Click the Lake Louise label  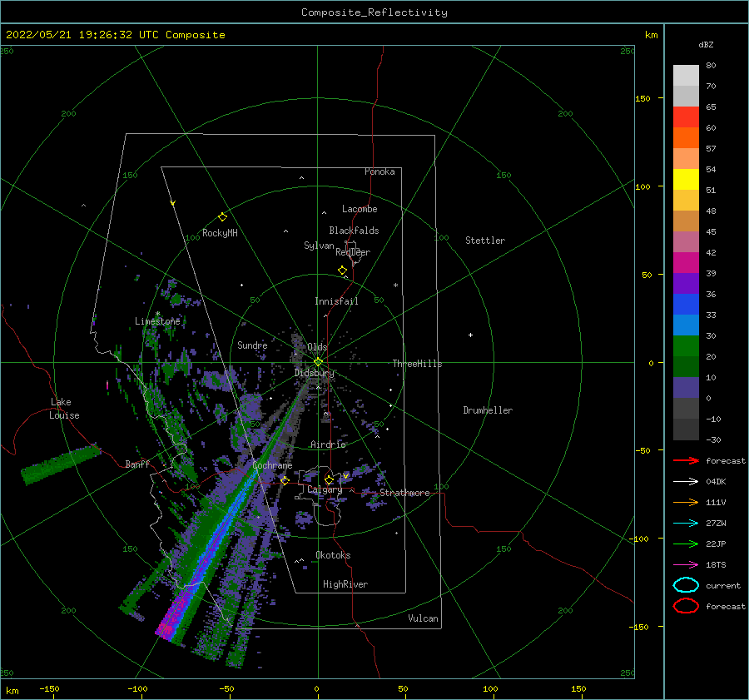click(64, 409)
